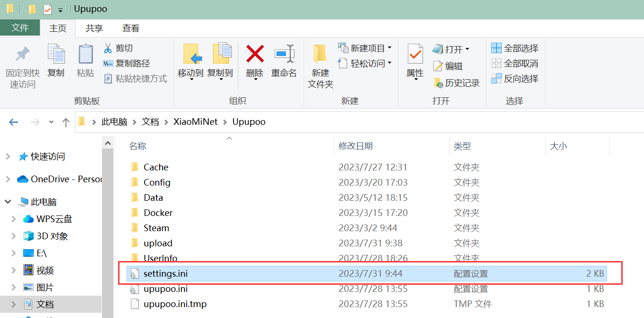Image resolution: width=644 pixels, height=318 pixels.
Task: Click History (历史记录) in the ribbon
Action: click(456, 83)
